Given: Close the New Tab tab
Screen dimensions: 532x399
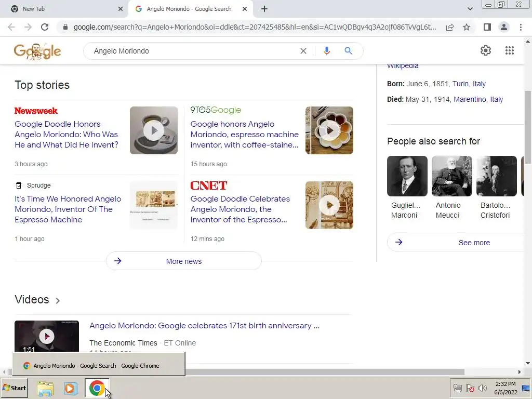Looking at the screenshot, I should tap(121, 9).
